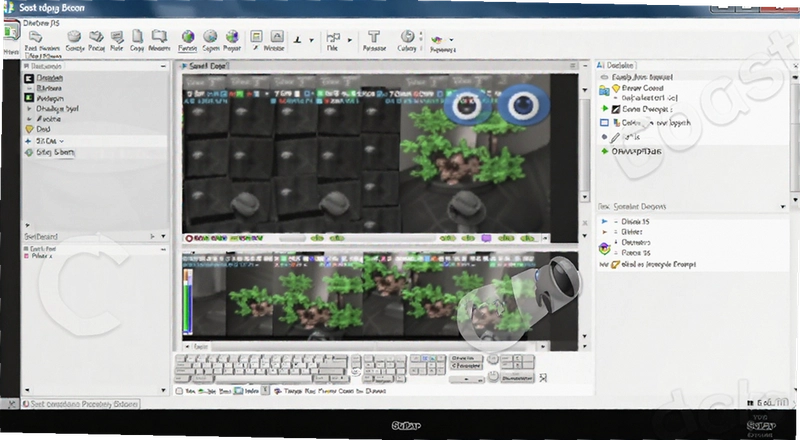Click the spacebar on the on-screen keyboard
The height and width of the screenshot is (440, 800).
(x=263, y=379)
